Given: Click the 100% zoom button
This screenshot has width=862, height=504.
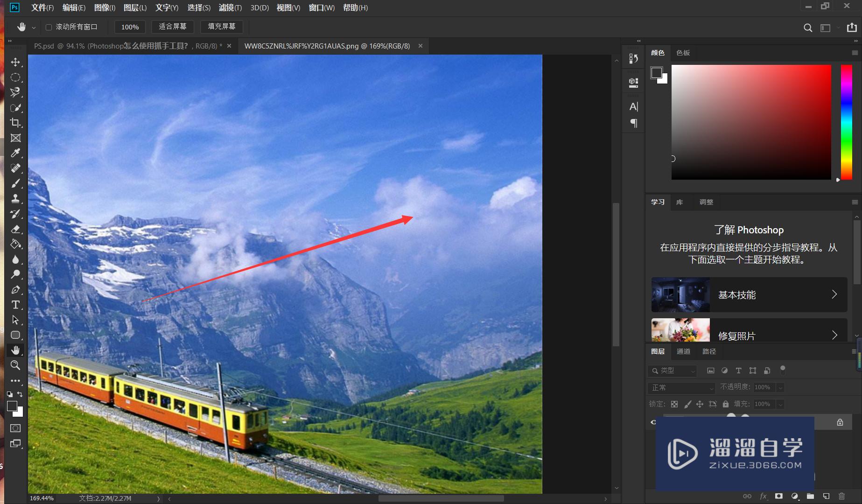Looking at the screenshot, I should [x=130, y=27].
